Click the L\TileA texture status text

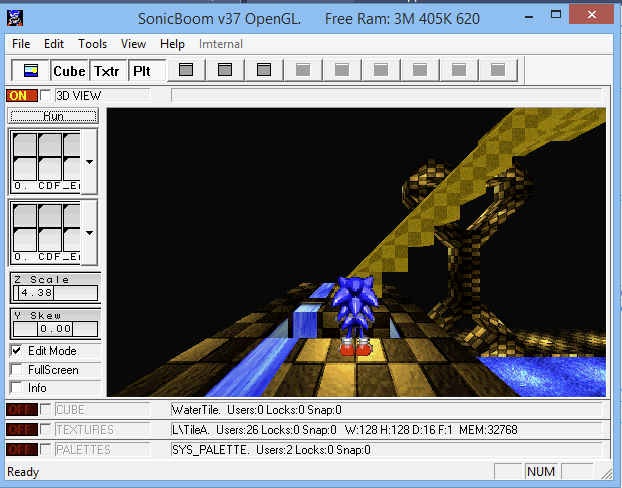(x=345, y=430)
